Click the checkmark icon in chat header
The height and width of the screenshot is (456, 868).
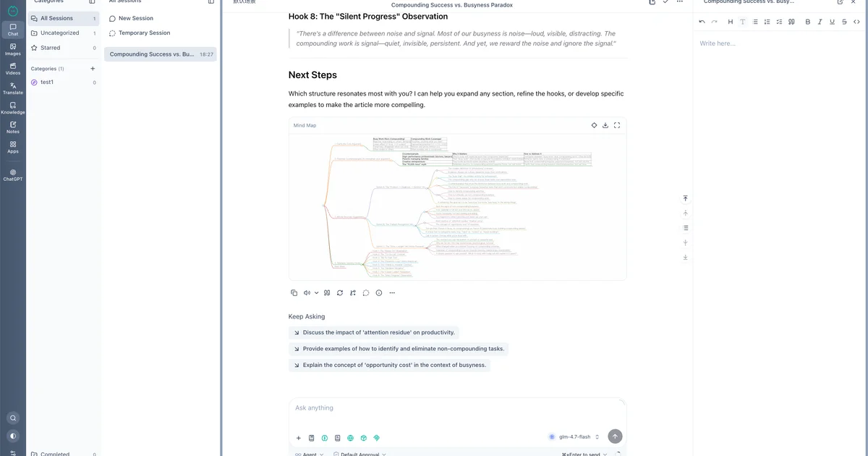pyautogui.click(x=665, y=2)
